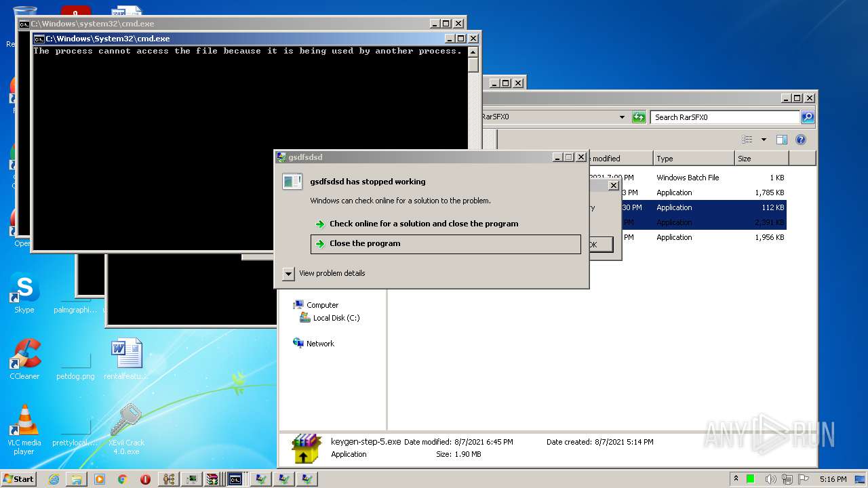This screenshot has height=488, width=868.
Task: Switch to cmd.exe taskbar button
Action: pyautogui.click(x=235, y=479)
